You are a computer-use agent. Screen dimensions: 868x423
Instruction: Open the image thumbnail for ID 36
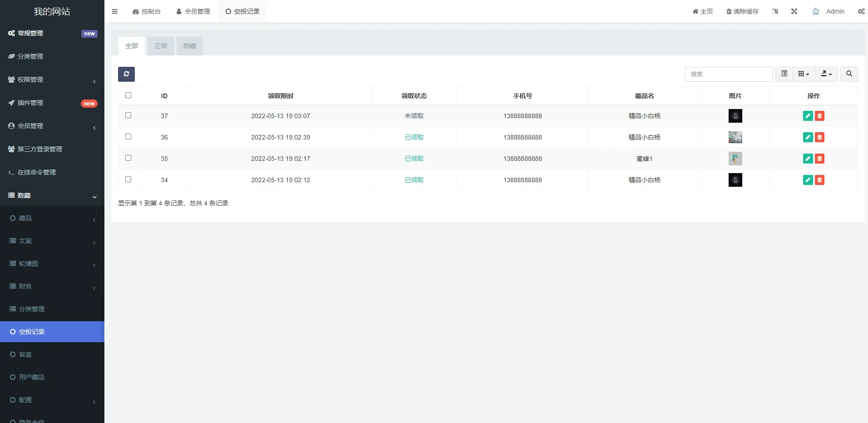coord(735,137)
